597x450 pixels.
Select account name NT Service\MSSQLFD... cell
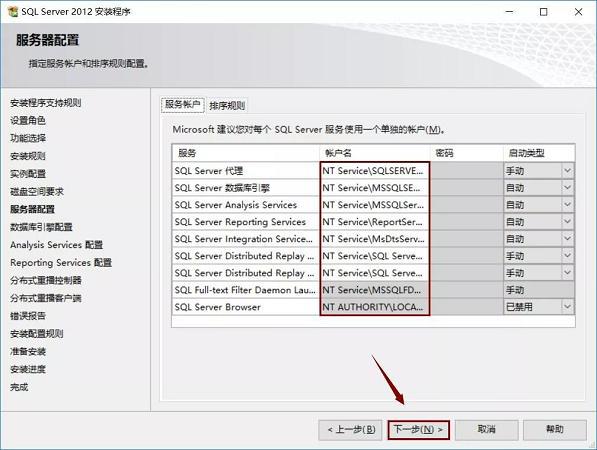375,290
